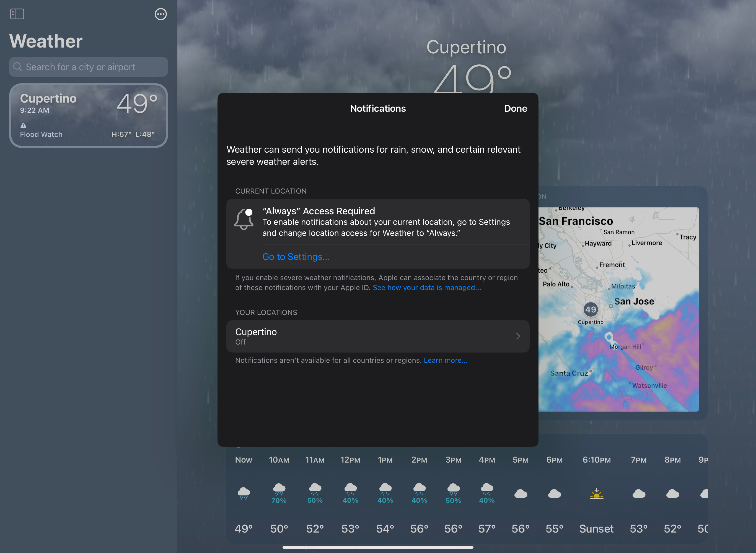The image size is (756, 553).
Task: Click the 7PM cloud icon
Action: click(x=639, y=494)
